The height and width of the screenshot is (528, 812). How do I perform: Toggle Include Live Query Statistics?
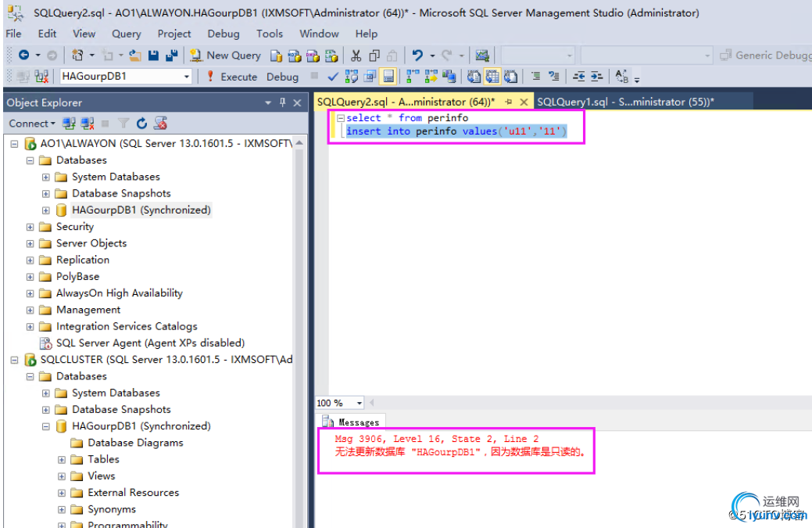click(x=431, y=77)
